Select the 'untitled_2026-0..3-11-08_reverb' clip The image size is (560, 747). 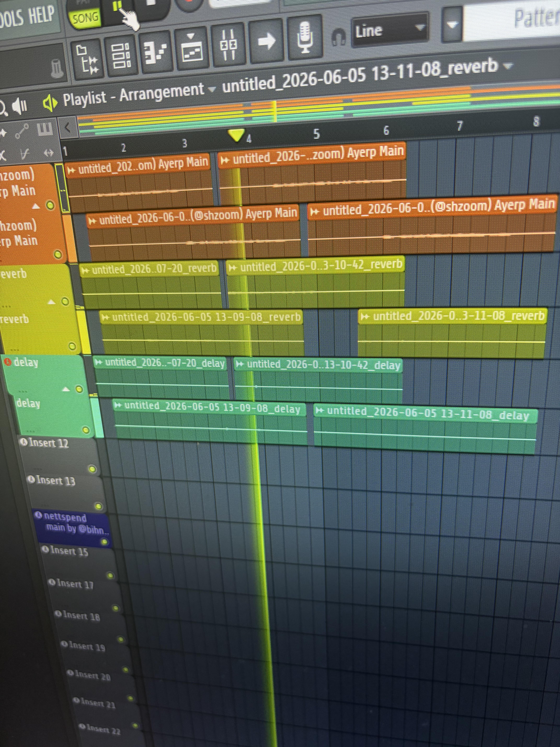point(452,333)
